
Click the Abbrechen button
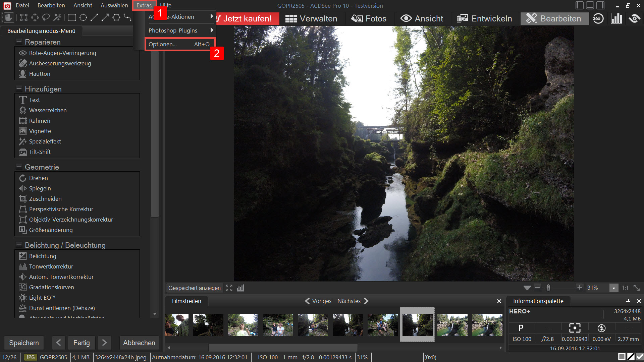139,343
